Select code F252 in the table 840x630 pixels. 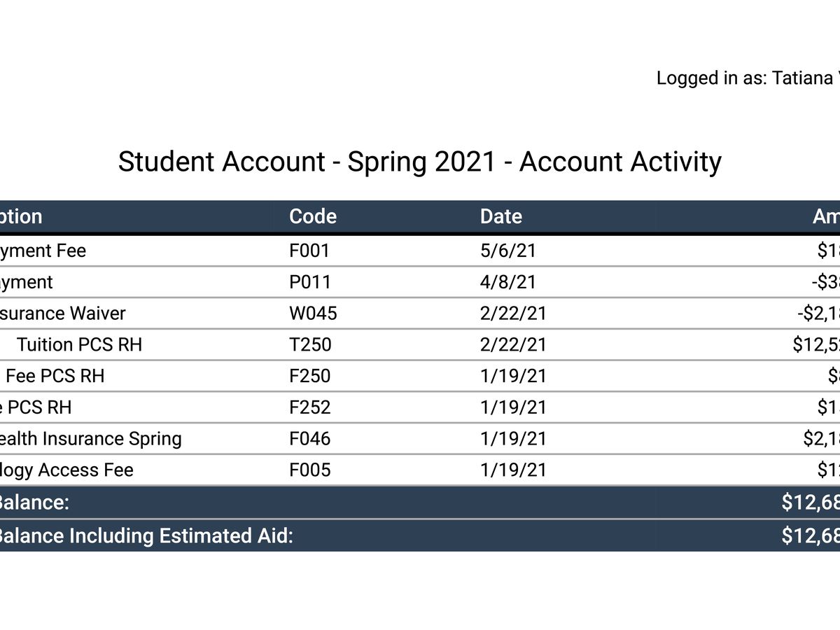click(x=309, y=407)
